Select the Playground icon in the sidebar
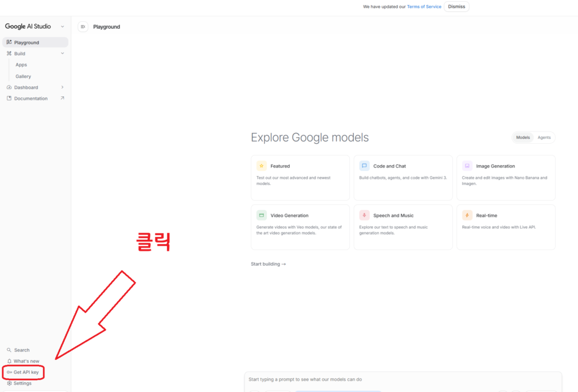Image resolution: width=578 pixels, height=392 pixels. click(x=8, y=42)
